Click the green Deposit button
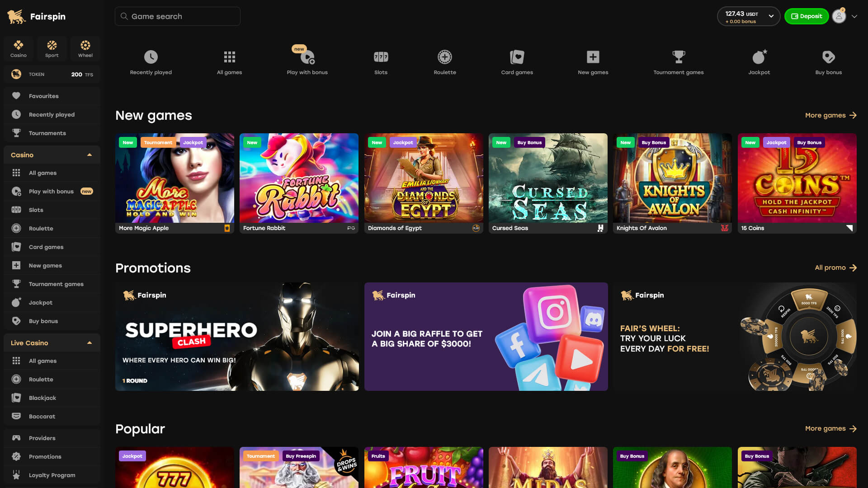This screenshot has height=488, width=868. point(807,16)
